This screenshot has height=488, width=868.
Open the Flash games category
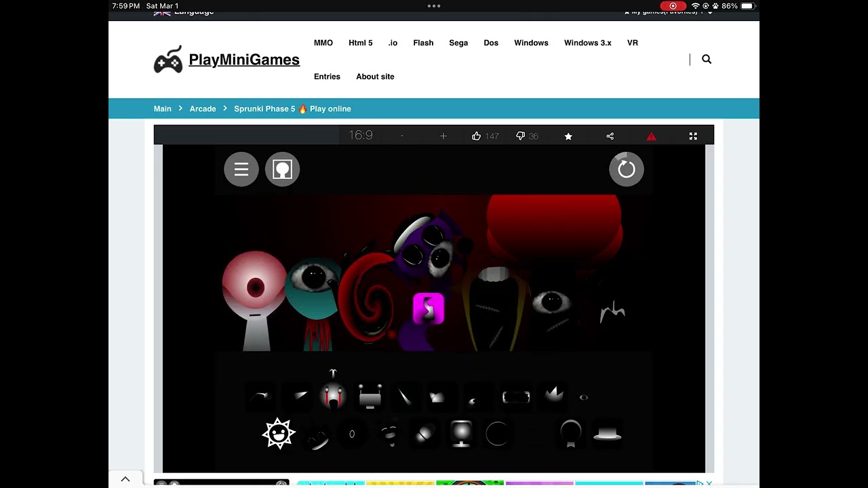423,43
